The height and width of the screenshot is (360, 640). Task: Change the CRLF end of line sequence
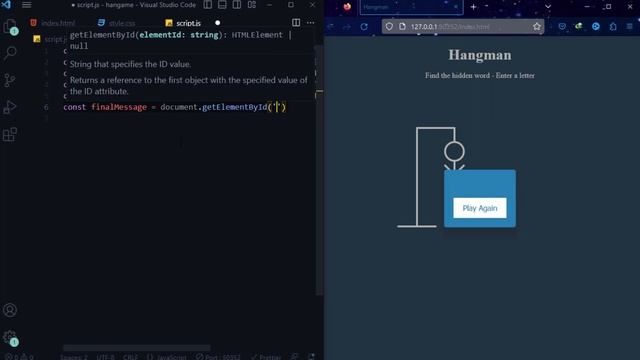point(131,357)
